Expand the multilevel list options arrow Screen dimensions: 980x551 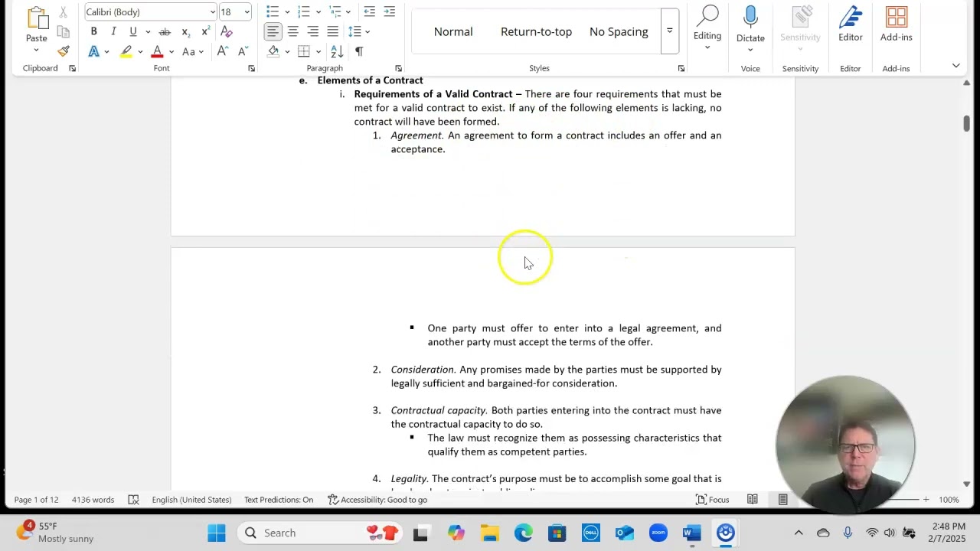(348, 11)
